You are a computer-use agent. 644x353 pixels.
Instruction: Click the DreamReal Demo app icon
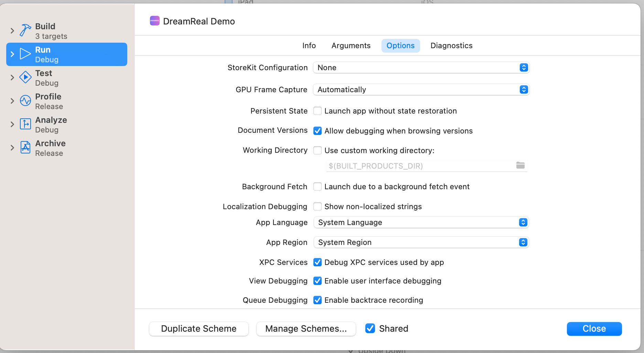click(x=155, y=21)
